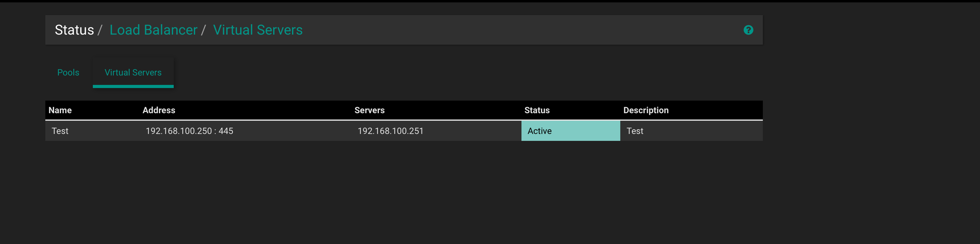Click the Name column header
The image size is (980, 244).
point(60,110)
